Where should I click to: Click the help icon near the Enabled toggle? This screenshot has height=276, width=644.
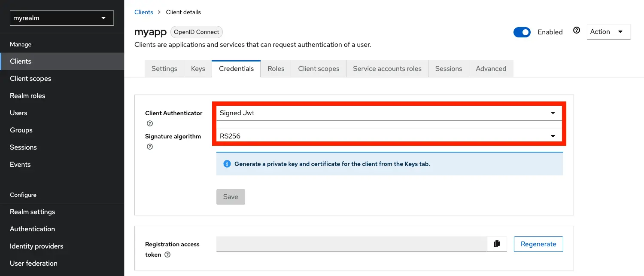(576, 30)
